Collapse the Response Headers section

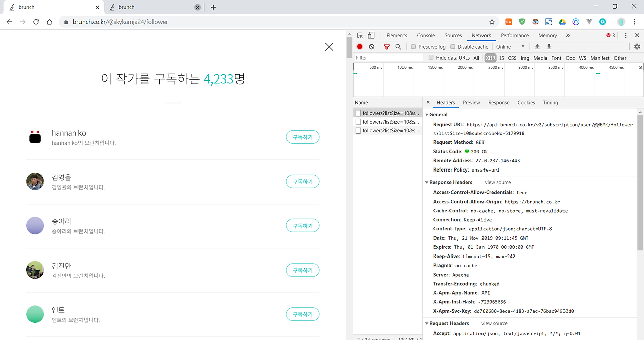point(427,182)
